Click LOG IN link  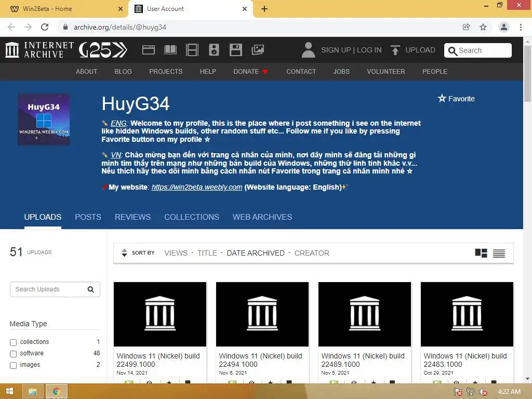click(369, 50)
